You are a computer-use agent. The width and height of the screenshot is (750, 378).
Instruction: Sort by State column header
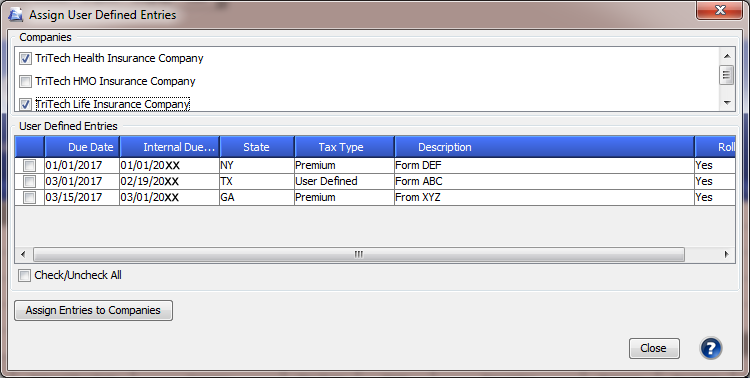(x=257, y=147)
